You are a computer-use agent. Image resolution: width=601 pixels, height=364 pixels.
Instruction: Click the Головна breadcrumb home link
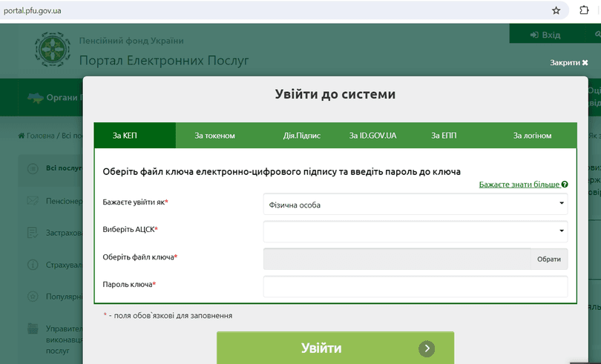[x=36, y=136]
